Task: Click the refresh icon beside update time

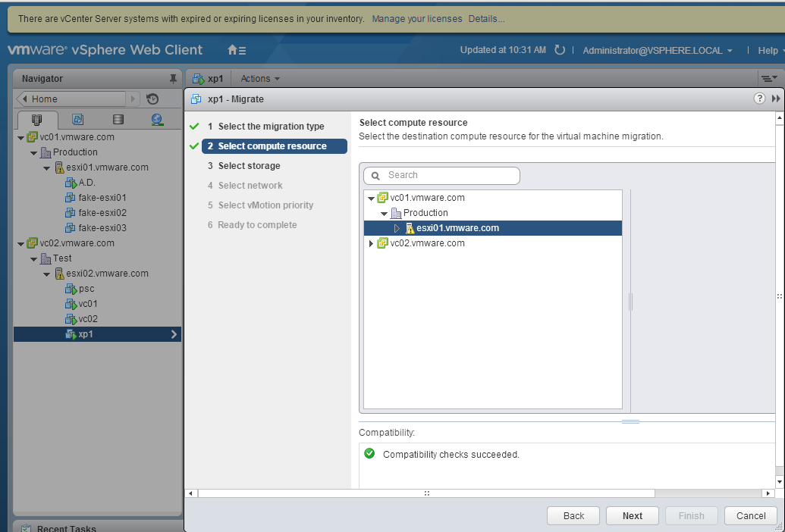Action: (x=560, y=50)
